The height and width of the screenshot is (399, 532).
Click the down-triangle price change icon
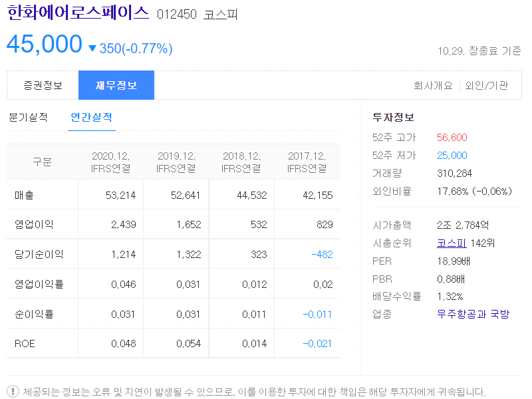click(92, 49)
